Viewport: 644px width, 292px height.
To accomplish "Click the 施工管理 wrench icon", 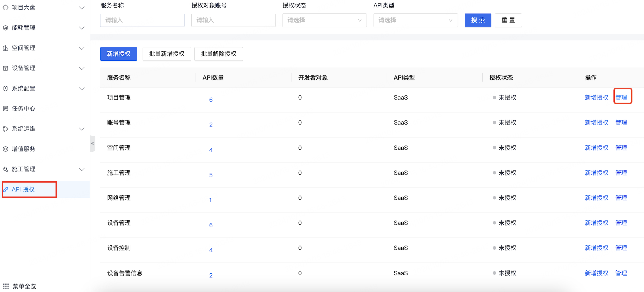I will [x=5, y=169].
